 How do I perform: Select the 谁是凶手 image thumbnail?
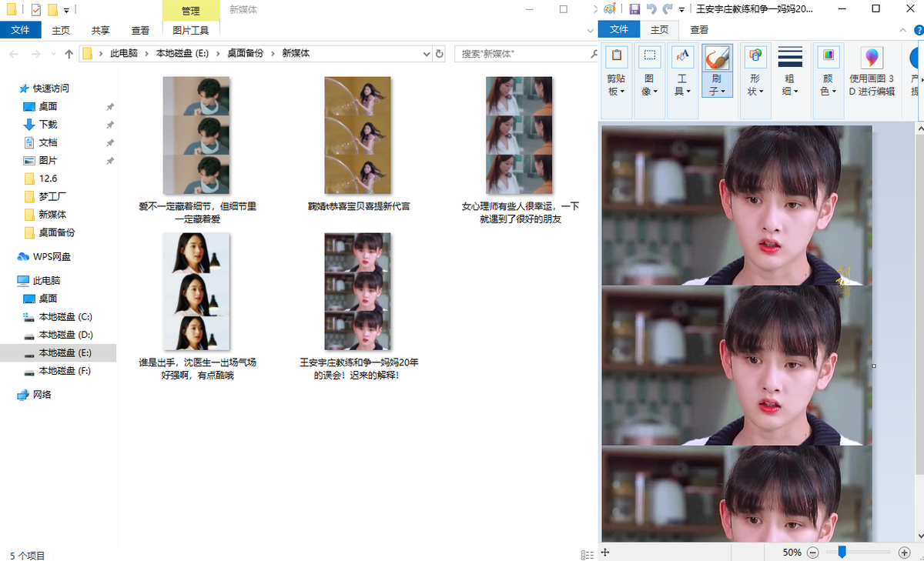(196, 292)
